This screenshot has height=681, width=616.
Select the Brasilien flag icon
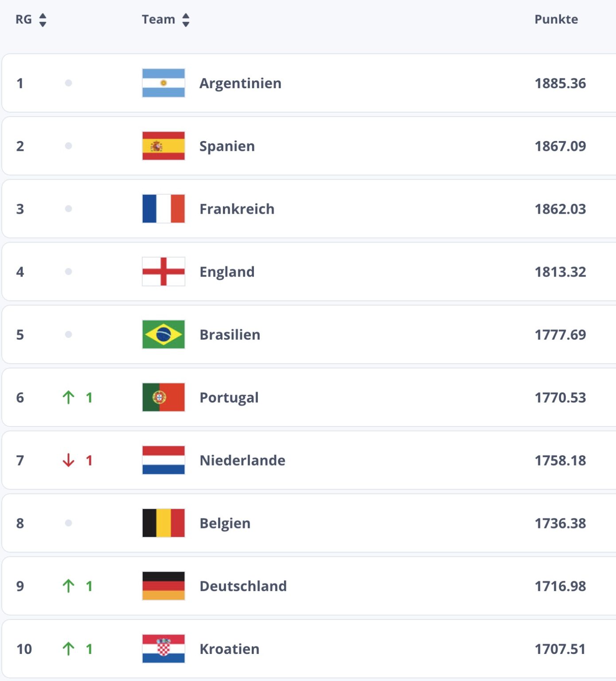(x=163, y=335)
